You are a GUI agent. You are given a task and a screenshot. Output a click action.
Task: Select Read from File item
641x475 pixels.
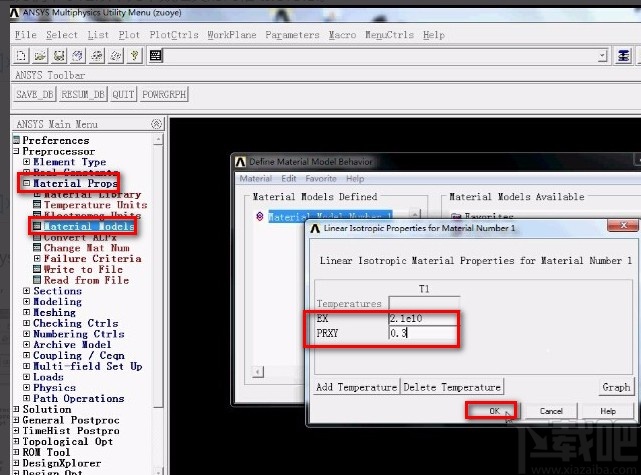(86, 280)
